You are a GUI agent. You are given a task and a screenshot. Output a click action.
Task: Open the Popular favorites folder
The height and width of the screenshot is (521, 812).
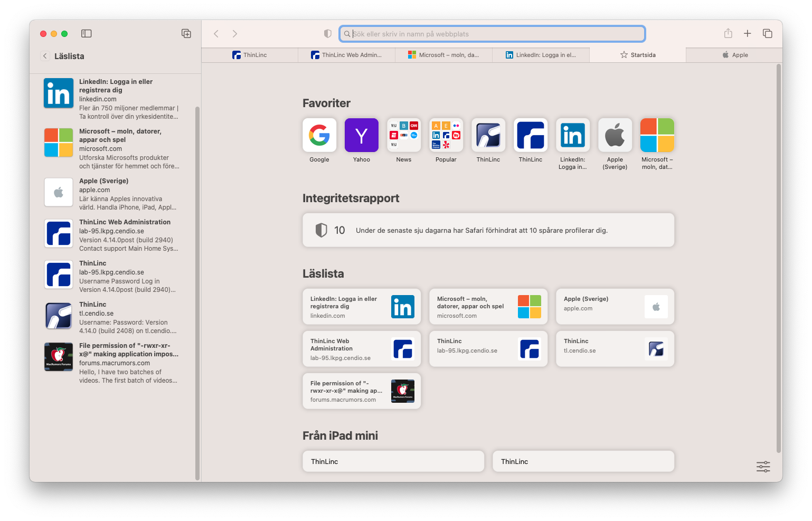(x=446, y=135)
